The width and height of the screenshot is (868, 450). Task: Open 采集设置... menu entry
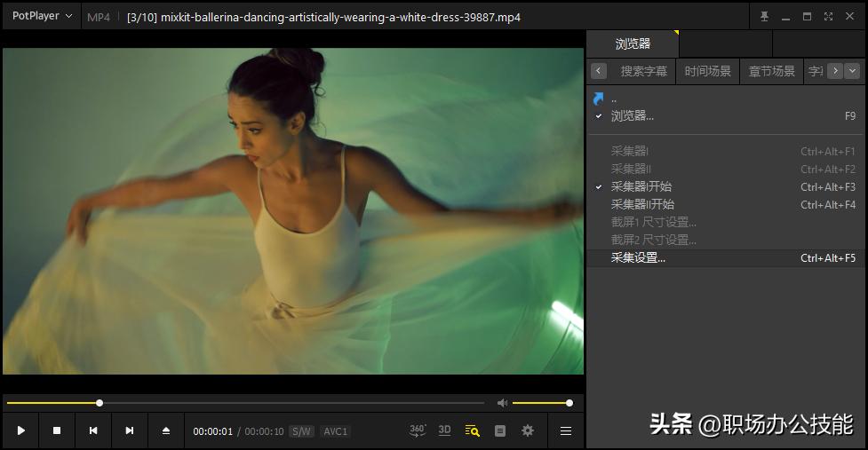coord(726,258)
